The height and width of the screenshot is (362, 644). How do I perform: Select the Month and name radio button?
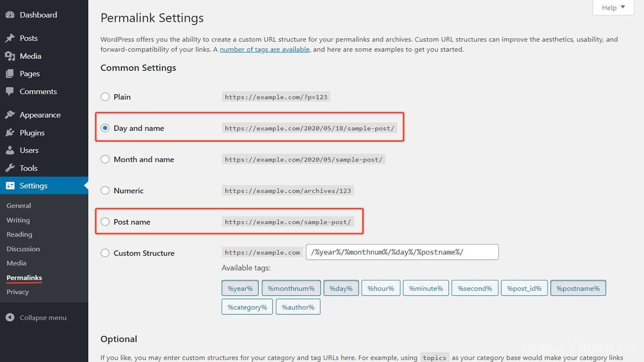pos(105,159)
